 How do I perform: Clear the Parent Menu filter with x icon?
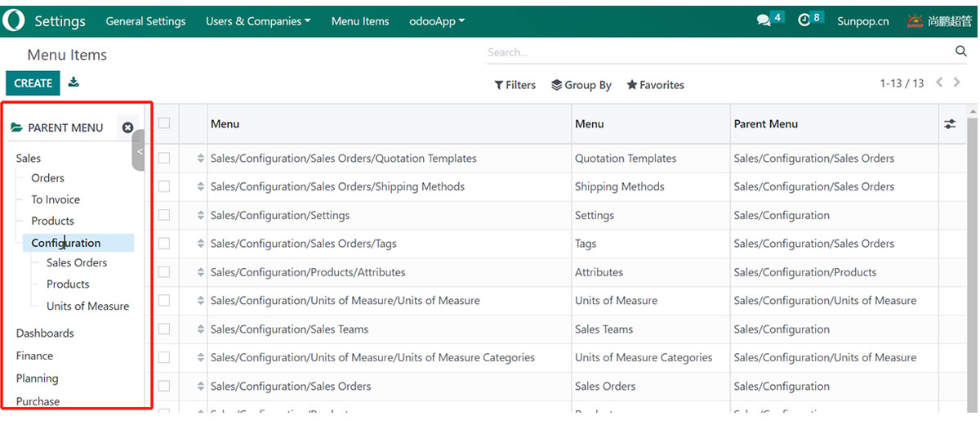pos(127,128)
